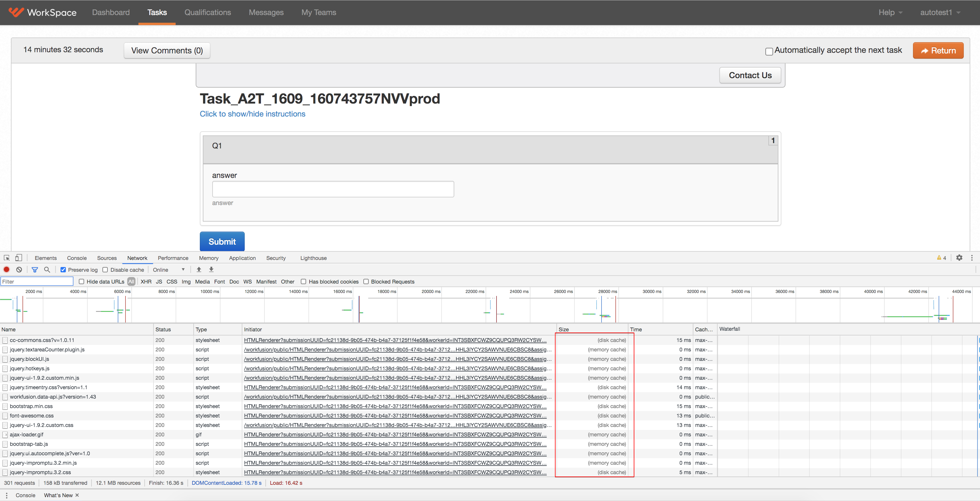Check Has blocked cookies

click(x=303, y=281)
